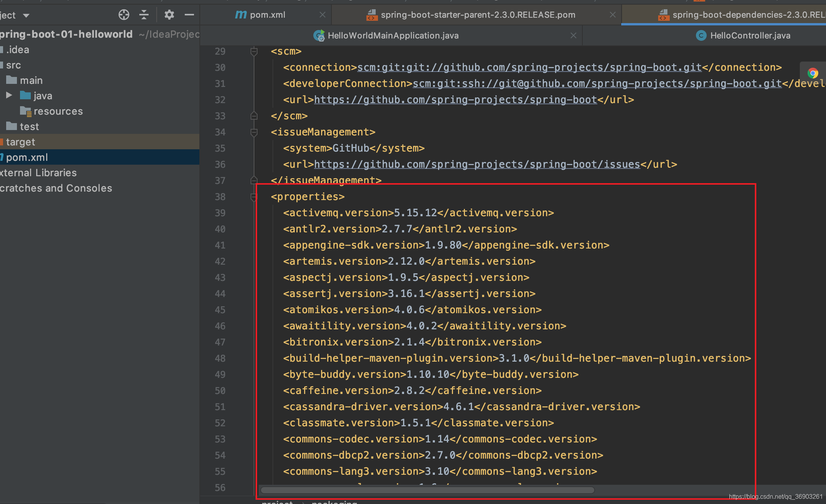Click the appengine-sdk.version 1.9.80 line
The width and height of the screenshot is (826, 504).
(446, 245)
